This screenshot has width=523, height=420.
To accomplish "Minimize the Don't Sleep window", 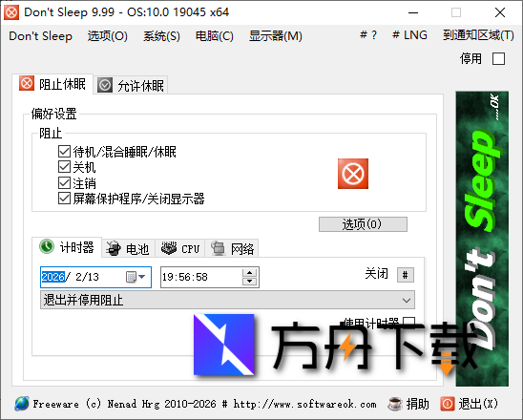I will tap(413, 12).
